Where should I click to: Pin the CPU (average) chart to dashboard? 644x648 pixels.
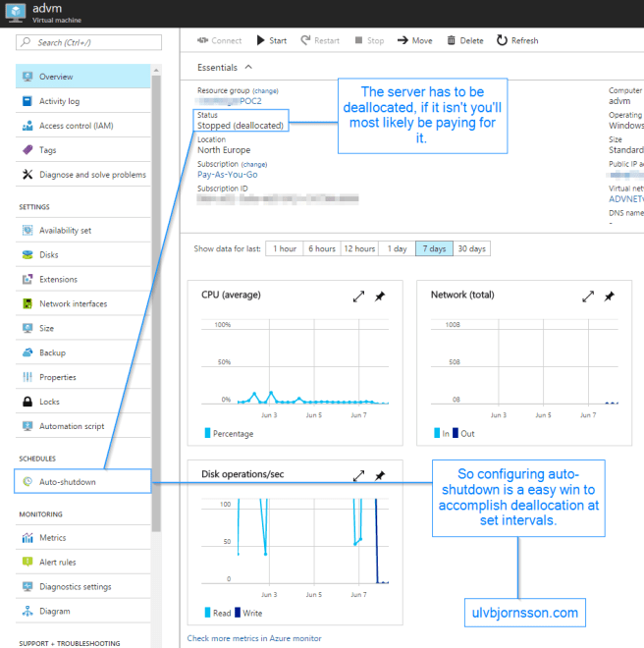(x=380, y=296)
